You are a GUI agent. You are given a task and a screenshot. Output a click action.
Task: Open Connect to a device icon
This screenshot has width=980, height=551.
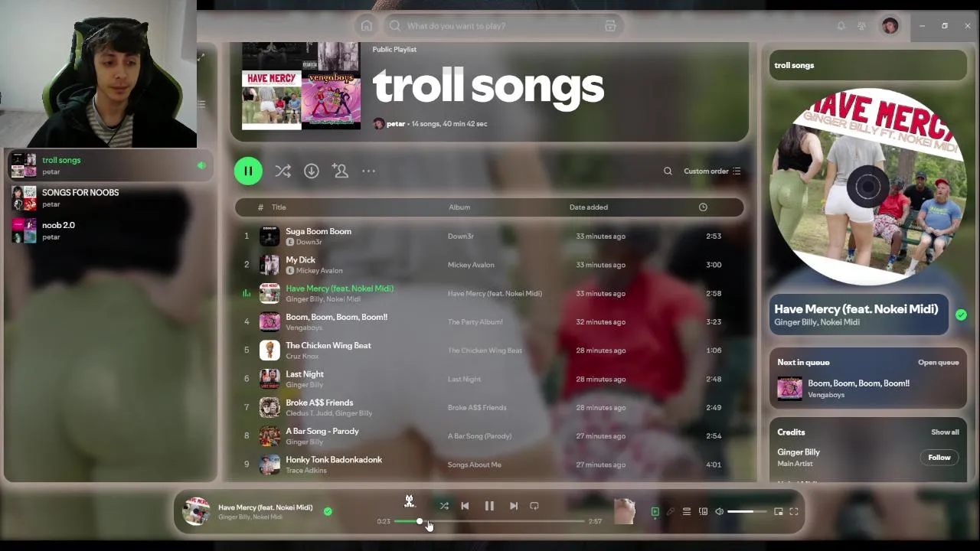703,512
